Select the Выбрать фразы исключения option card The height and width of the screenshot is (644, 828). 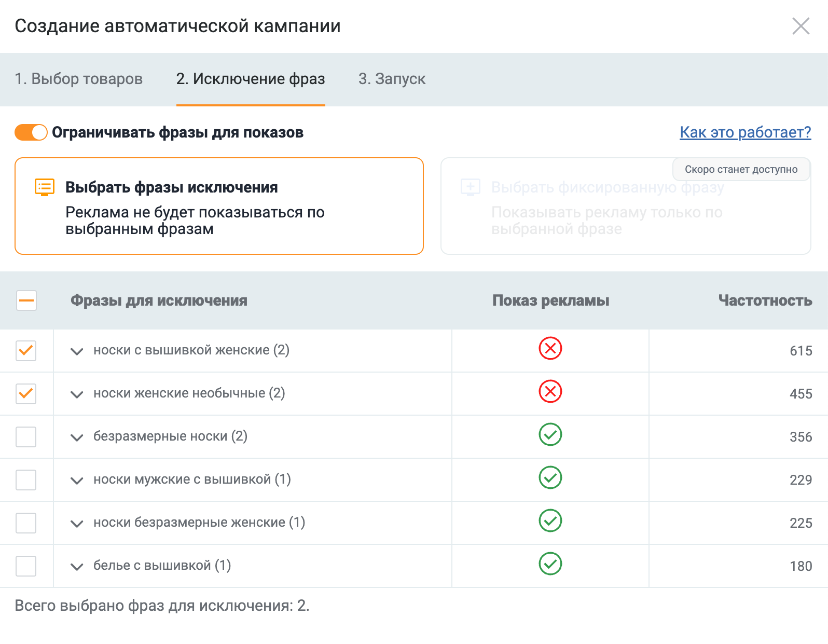219,206
